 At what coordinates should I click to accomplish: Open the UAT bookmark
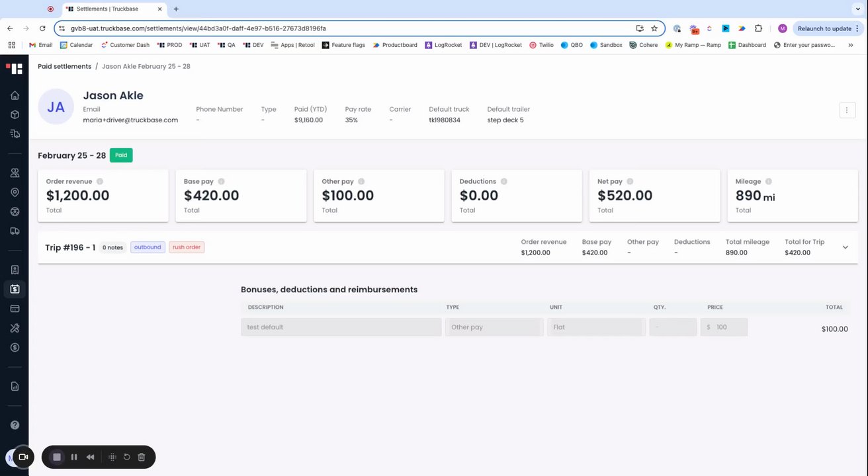coord(200,45)
